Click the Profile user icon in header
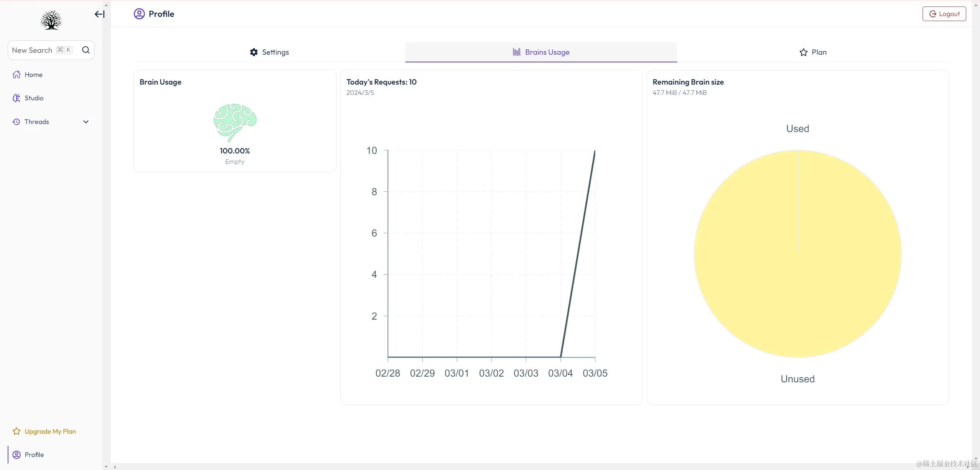Screen dimensions: 980x470 tap(139, 14)
